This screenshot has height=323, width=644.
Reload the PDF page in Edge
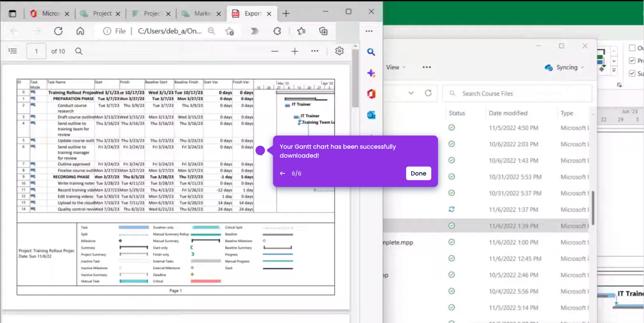pos(58,31)
